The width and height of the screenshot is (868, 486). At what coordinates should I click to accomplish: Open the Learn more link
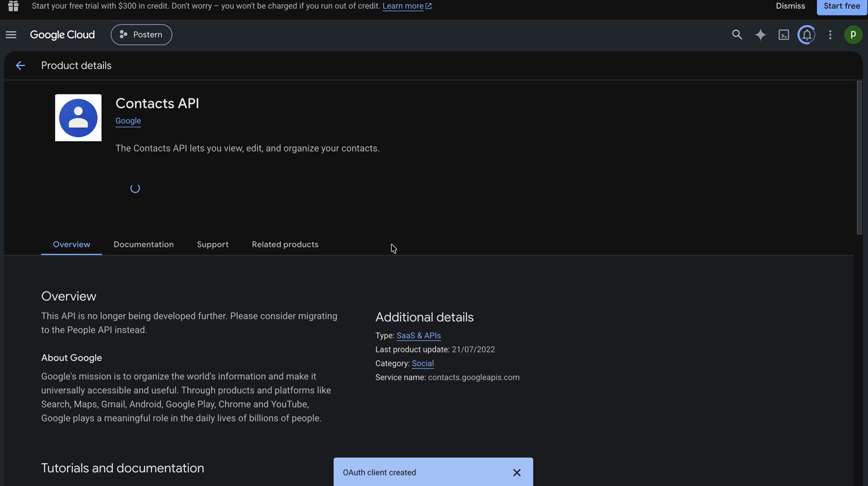click(x=407, y=6)
